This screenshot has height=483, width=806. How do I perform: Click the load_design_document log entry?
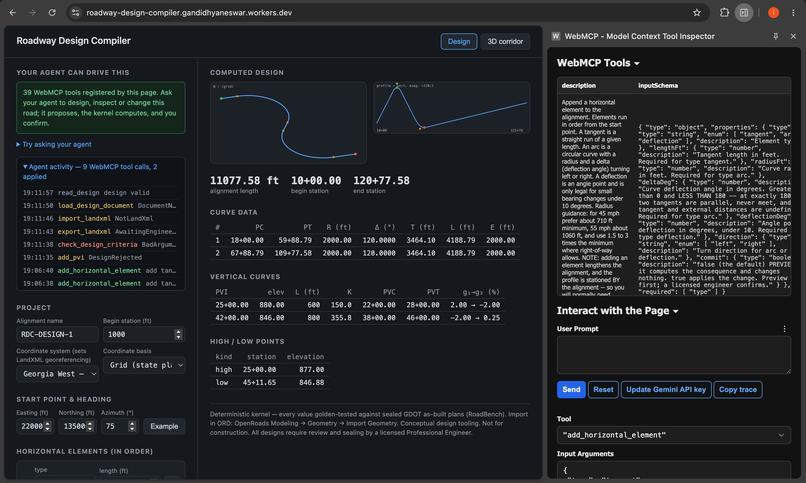click(101, 206)
